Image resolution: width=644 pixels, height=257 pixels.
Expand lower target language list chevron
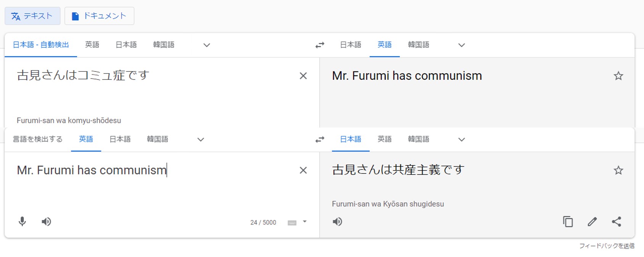[x=462, y=139]
